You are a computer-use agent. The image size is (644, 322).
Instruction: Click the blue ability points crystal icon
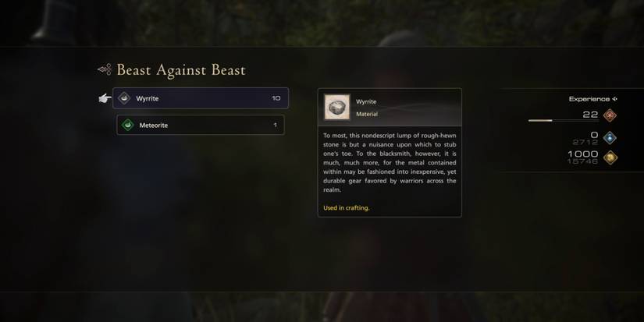610,138
